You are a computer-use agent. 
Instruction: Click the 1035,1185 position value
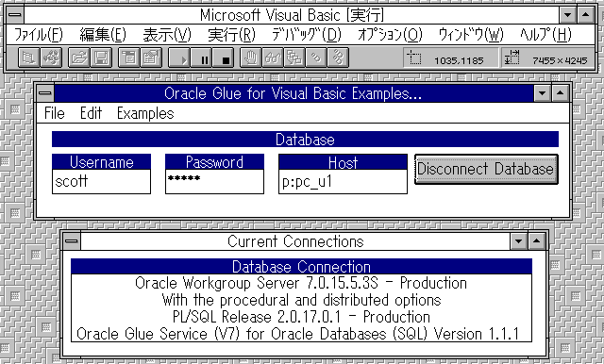point(459,60)
